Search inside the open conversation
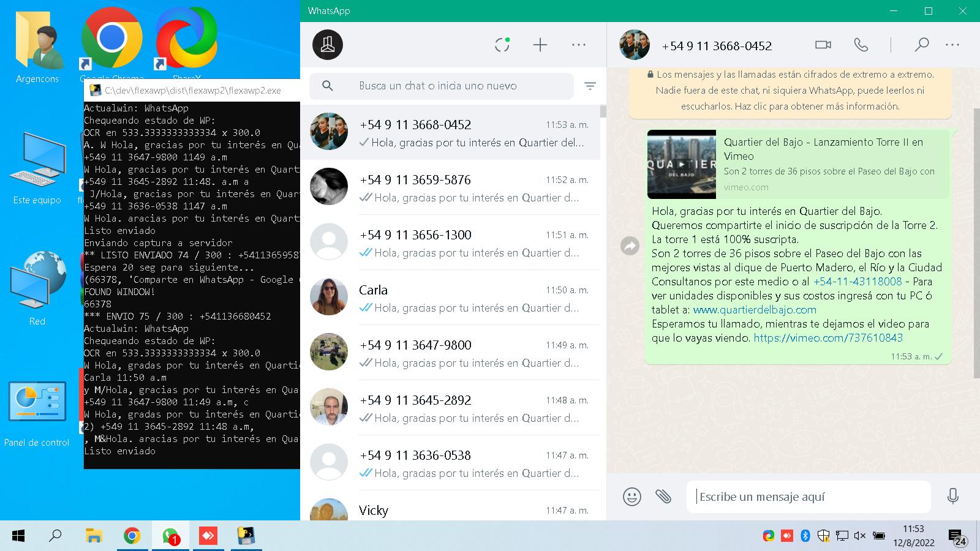Image resolution: width=980 pixels, height=551 pixels. [921, 45]
